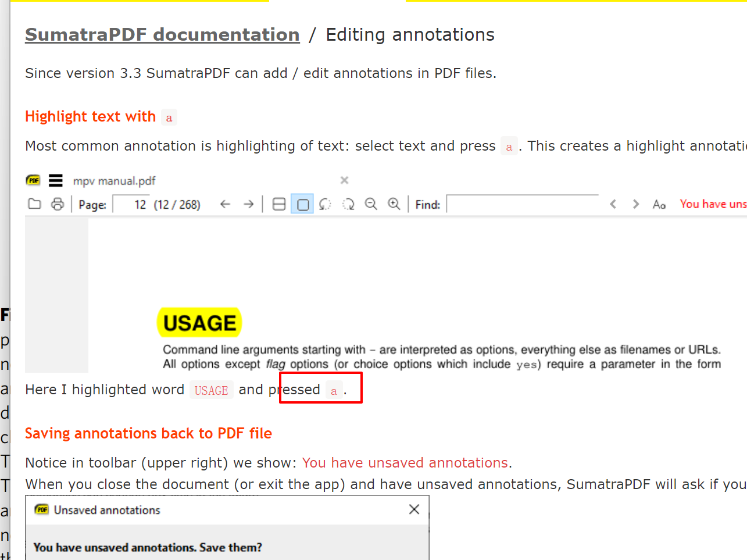Viewport: 747px width, 560px height.
Task: Click the SumatraPDF logo icon left of hamburger menu
Action: click(33, 180)
